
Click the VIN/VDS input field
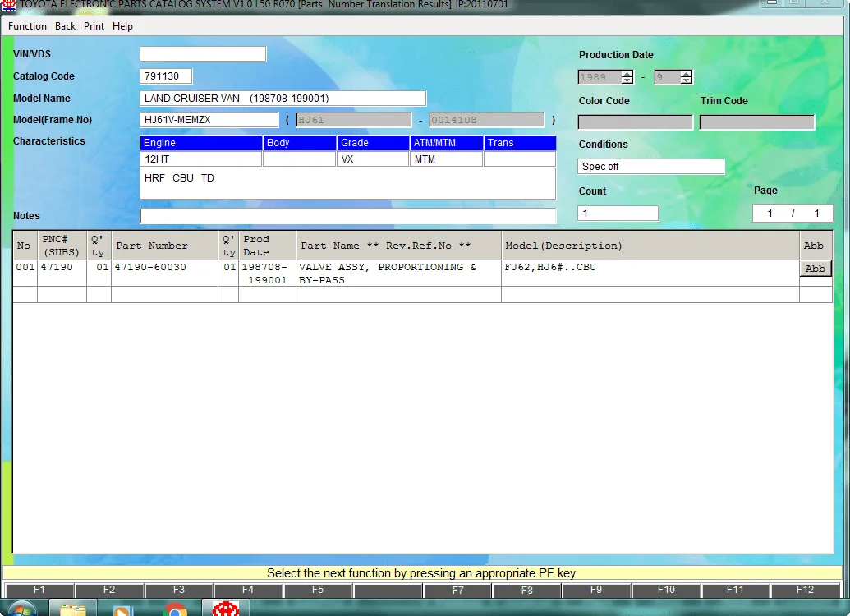coord(203,54)
